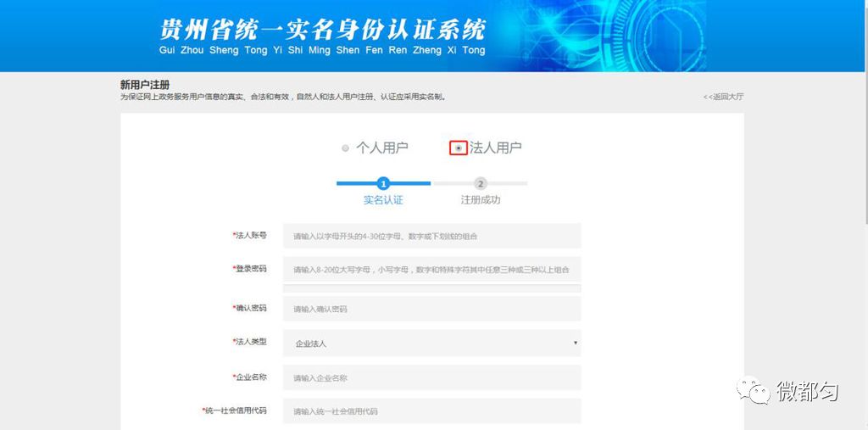Click the 贵州省统一实名身份认证系统 banner title
868x430 pixels.
[x=323, y=30]
